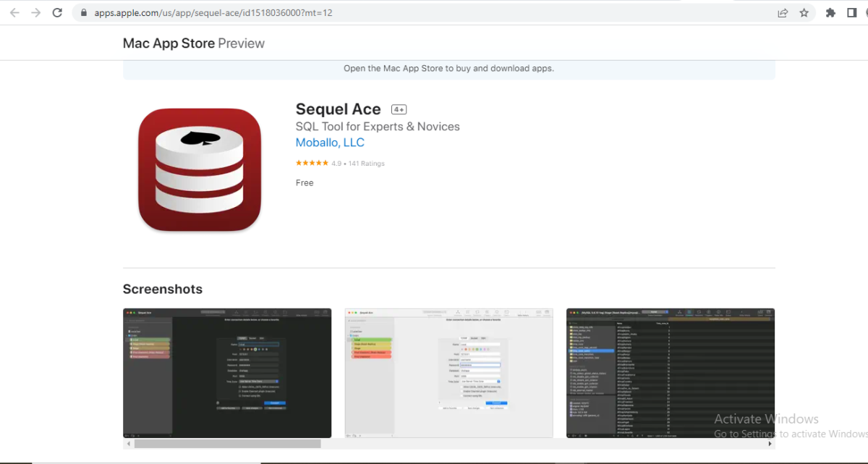The height and width of the screenshot is (464, 868).
Task: Click the padlock security icon in address bar
Action: click(83, 12)
